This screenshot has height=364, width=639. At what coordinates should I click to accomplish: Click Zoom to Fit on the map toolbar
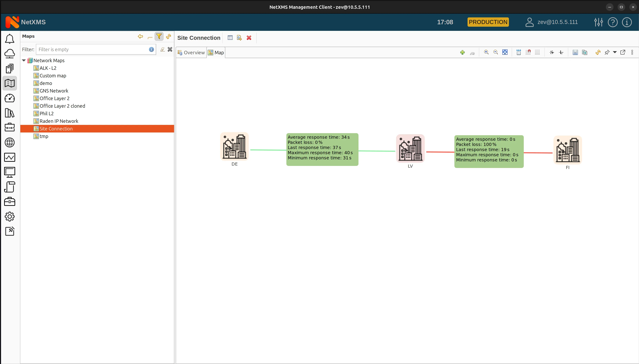click(505, 52)
